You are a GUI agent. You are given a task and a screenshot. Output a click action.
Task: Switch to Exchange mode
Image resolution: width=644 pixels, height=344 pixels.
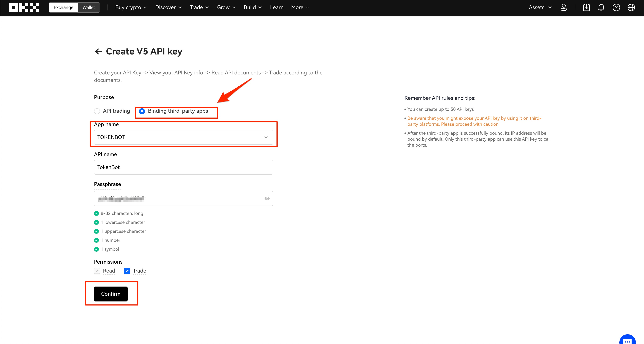click(x=63, y=7)
